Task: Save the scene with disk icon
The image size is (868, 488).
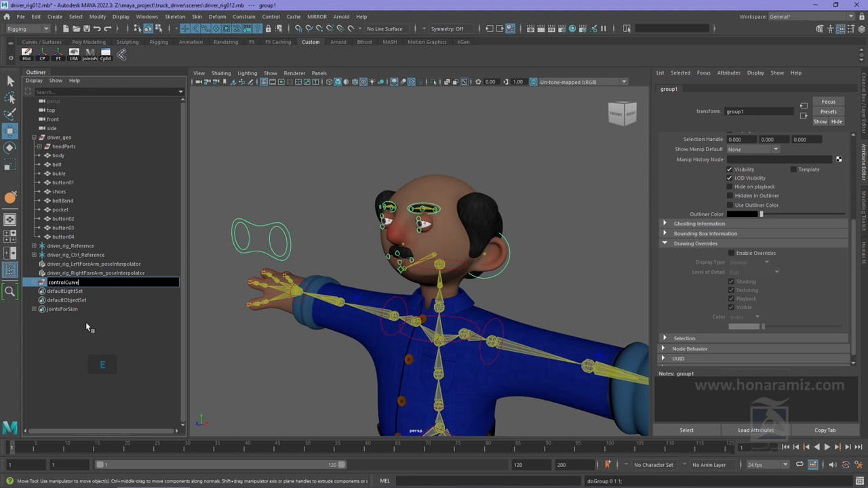Action: pos(86,28)
